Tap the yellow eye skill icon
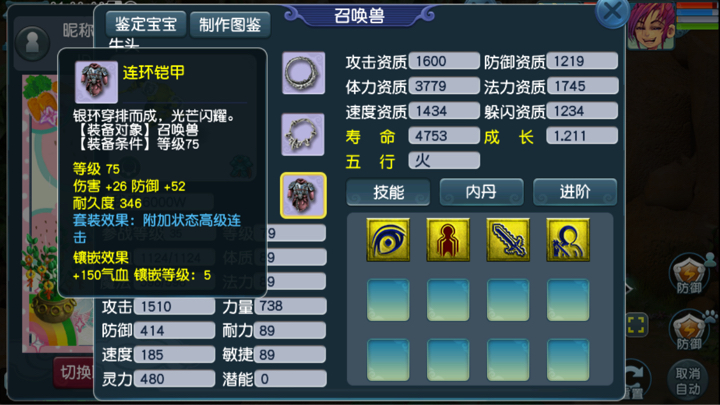The image size is (720, 405). pos(388,240)
